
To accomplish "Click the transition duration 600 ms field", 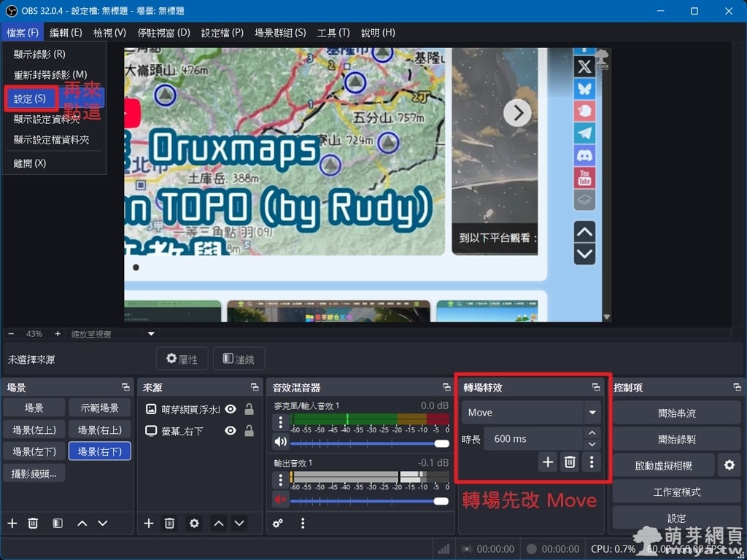I will pos(533,439).
